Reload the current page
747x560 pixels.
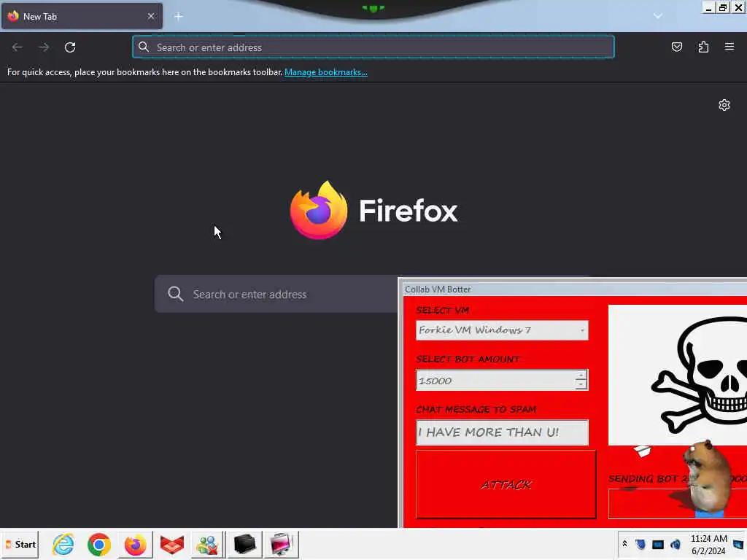pyautogui.click(x=70, y=47)
